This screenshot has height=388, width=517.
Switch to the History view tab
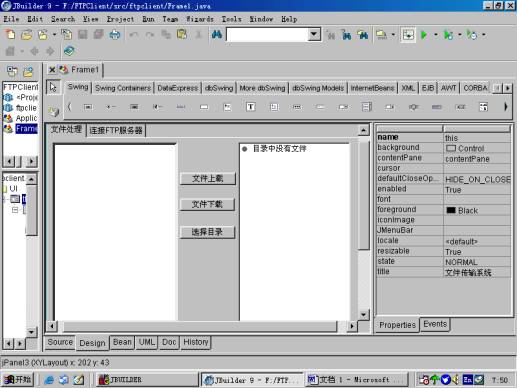(x=196, y=342)
